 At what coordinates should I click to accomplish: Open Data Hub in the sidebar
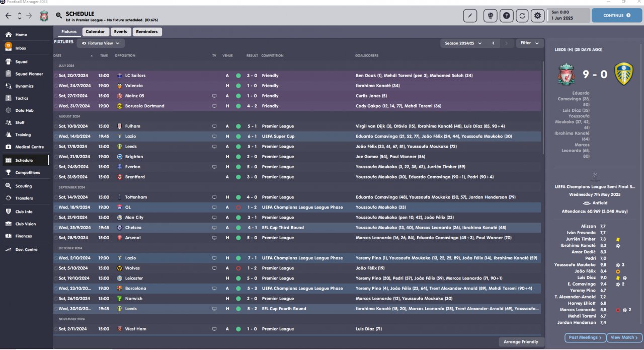[24, 110]
